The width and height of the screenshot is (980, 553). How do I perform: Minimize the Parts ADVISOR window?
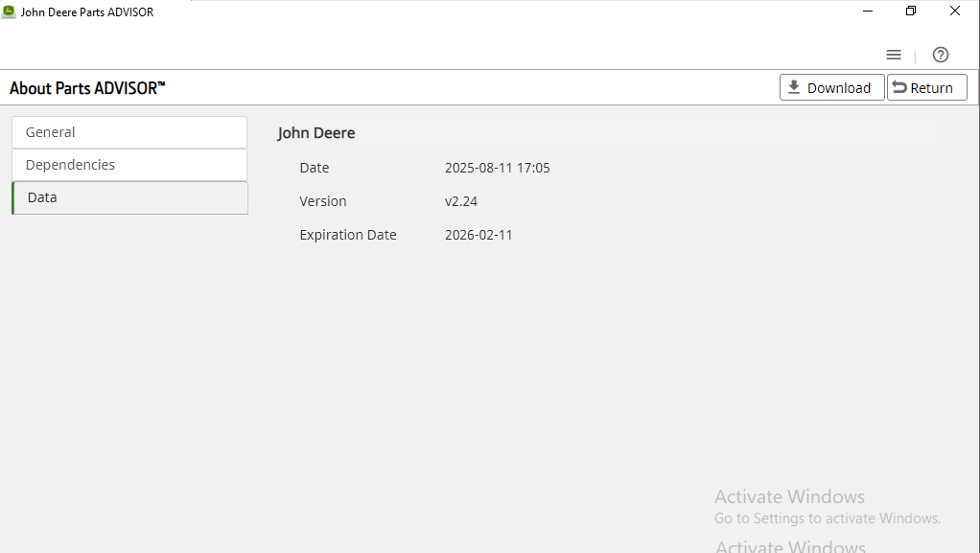868,12
